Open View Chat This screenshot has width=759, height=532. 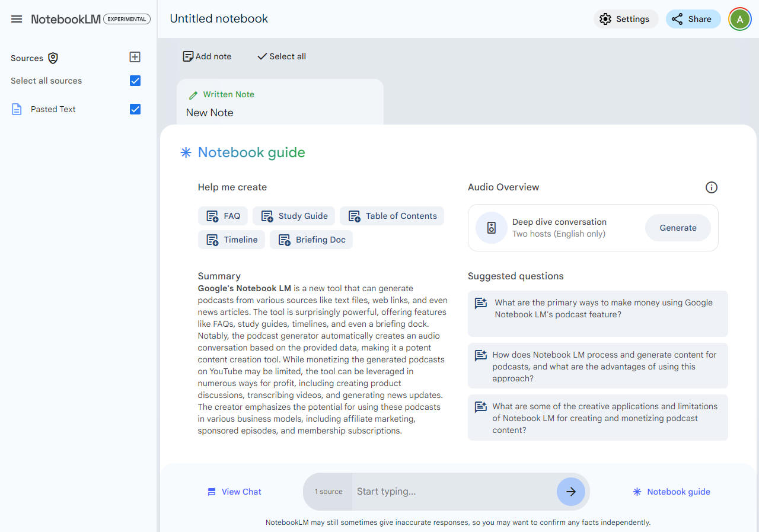click(234, 492)
